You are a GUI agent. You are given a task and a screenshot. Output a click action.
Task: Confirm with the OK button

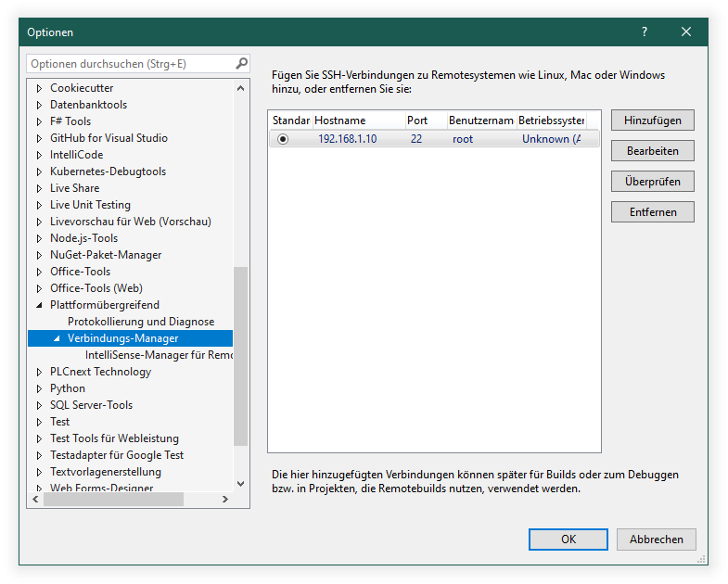568,539
